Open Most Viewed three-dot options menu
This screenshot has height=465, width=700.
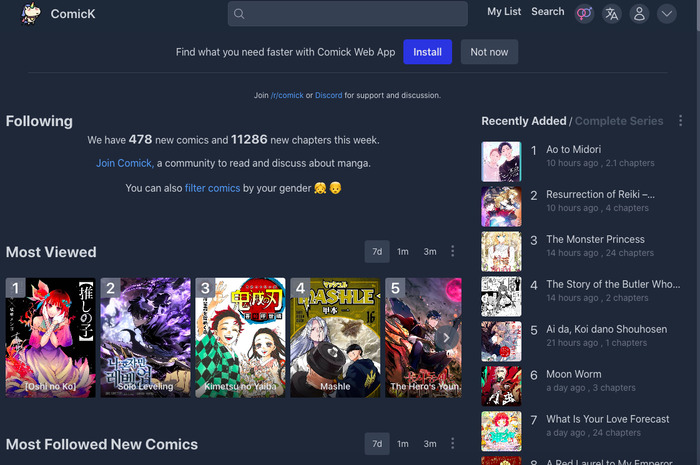point(453,251)
